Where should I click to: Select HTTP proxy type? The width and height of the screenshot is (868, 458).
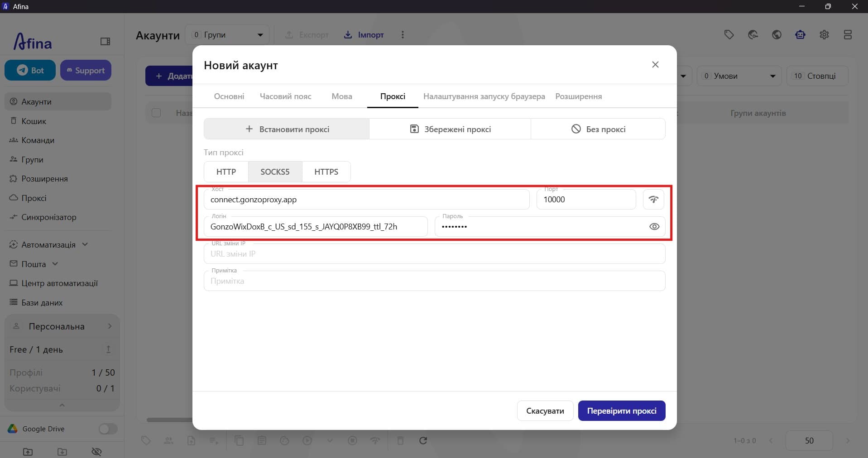click(x=226, y=172)
